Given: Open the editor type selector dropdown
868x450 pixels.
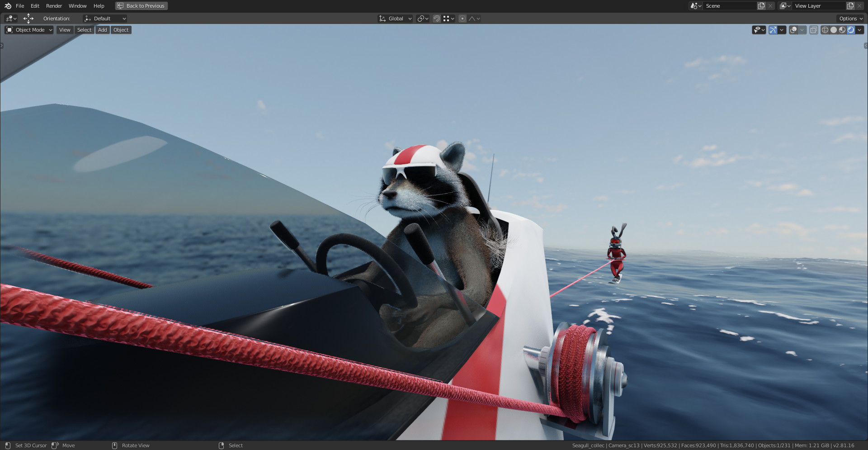Looking at the screenshot, I should 11,19.
